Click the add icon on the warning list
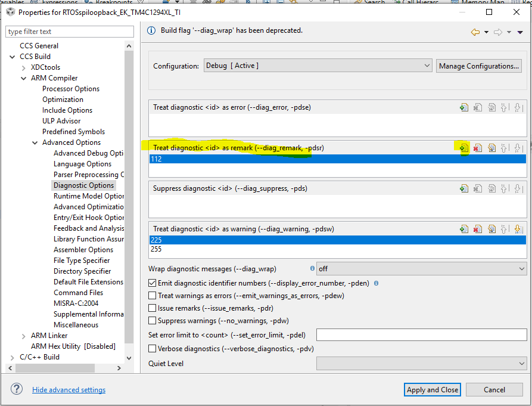The height and width of the screenshot is (406, 532). (x=464, y=228)
